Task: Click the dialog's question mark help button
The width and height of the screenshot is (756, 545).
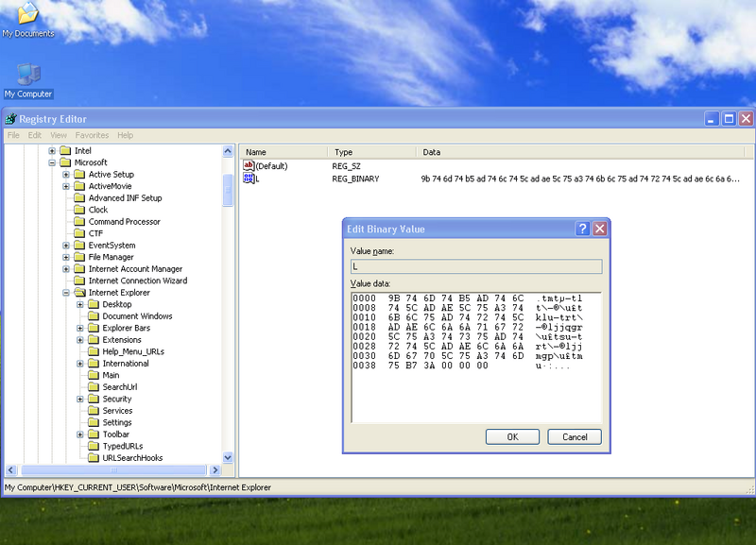Action: tap(582, 229)
